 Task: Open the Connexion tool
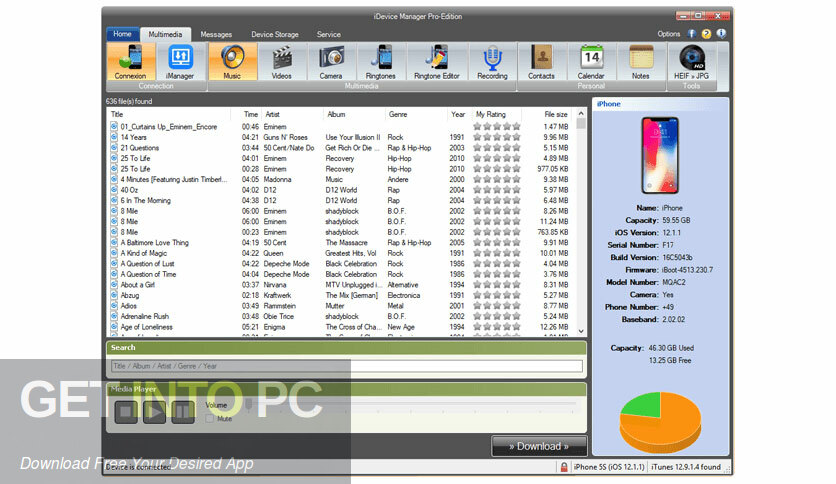pyautogui.click(x=130, y=62)
